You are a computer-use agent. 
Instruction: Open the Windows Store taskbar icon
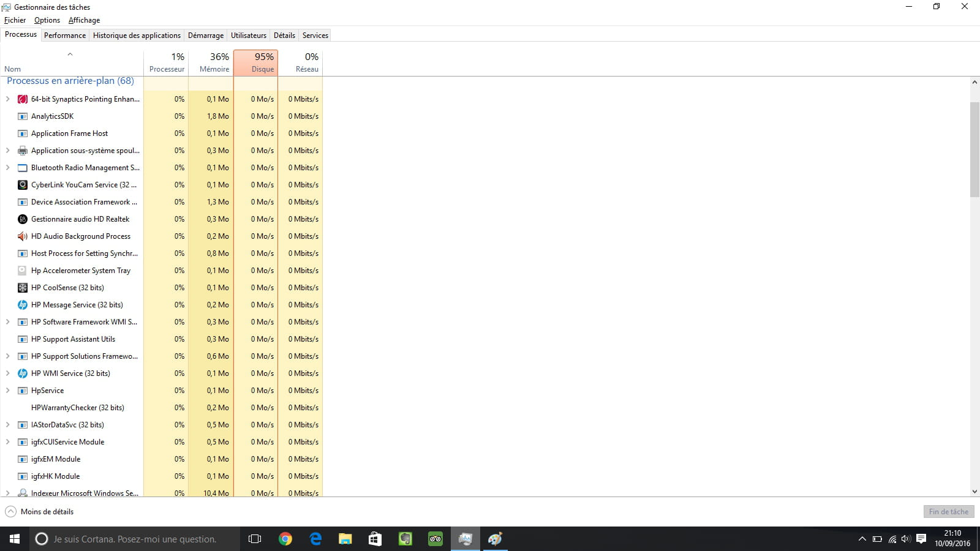[375, 539]
